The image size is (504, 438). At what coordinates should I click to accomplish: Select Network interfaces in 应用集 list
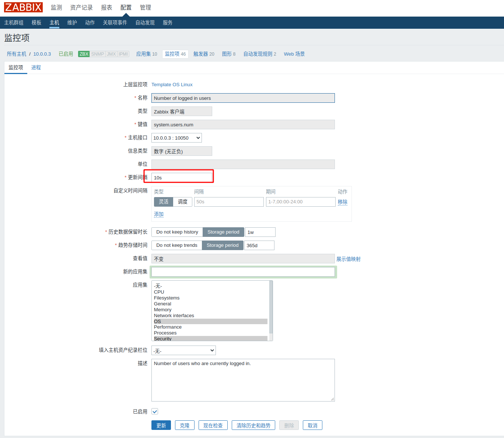[x=211, y=316]
